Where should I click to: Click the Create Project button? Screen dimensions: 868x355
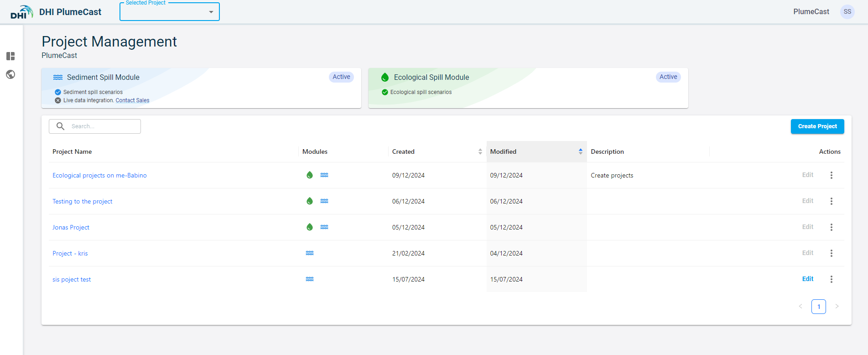point(817,126)
